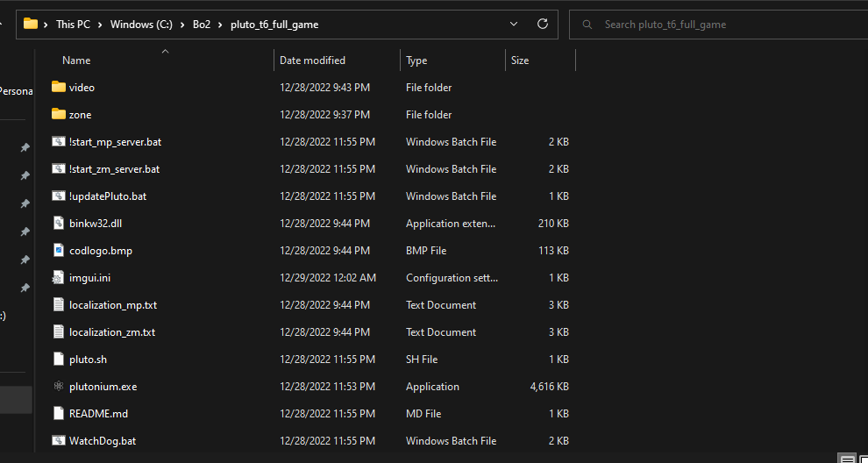
Task: Click the 113 KB size cell
Action: tap(553, 250)
